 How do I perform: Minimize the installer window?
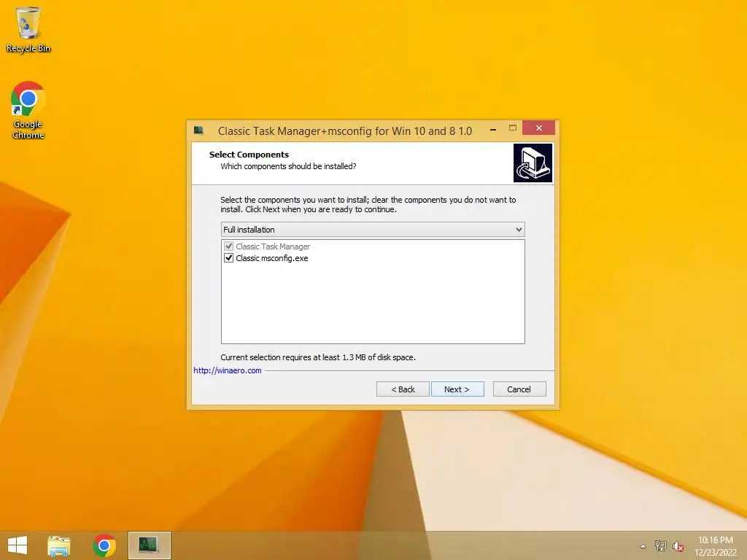coord(493,128)
